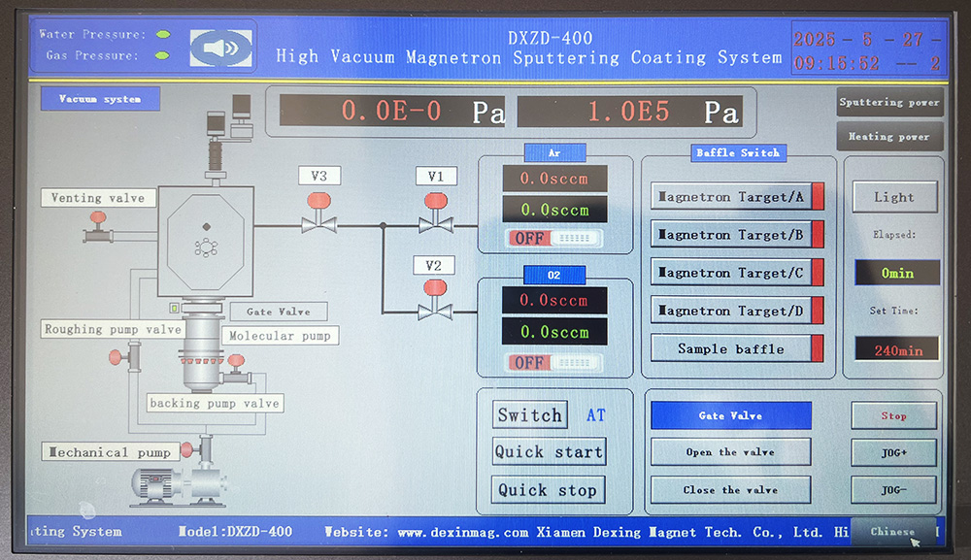Screen dimensions: 971x560
Task: Click the blue Gate Valve header
Action: [x=731, y=415]
